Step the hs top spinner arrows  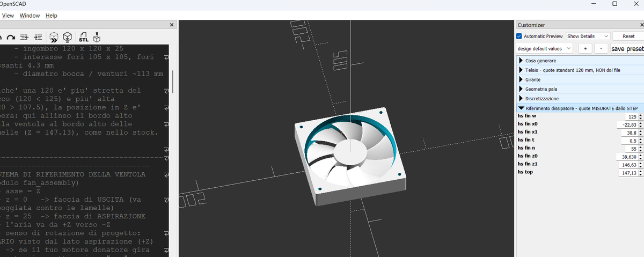(640, 173)
